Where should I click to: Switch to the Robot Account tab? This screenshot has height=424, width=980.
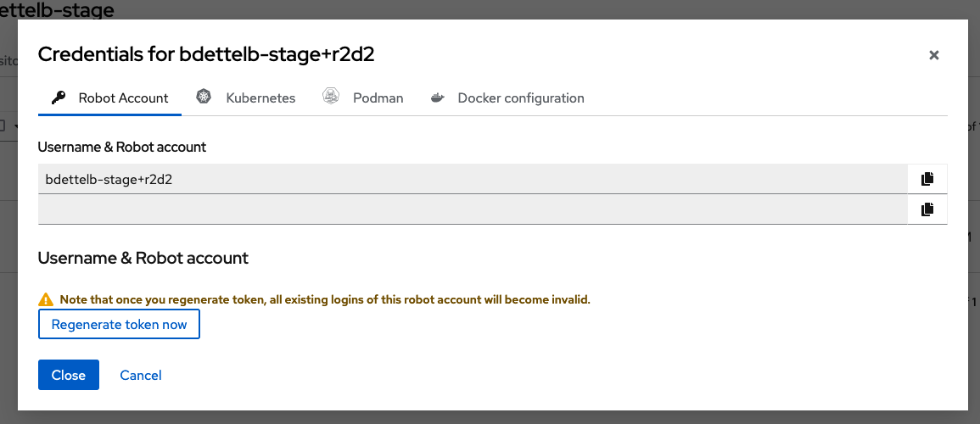pyautogui.click(x=123, y=98)
